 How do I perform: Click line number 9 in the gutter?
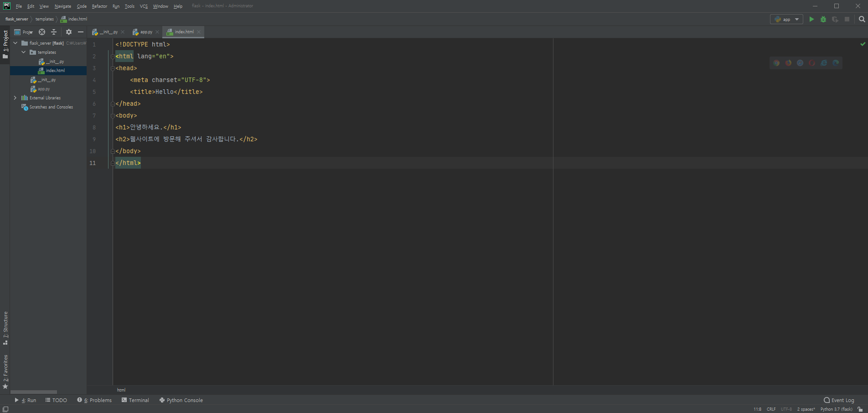(x=94, y=139)
